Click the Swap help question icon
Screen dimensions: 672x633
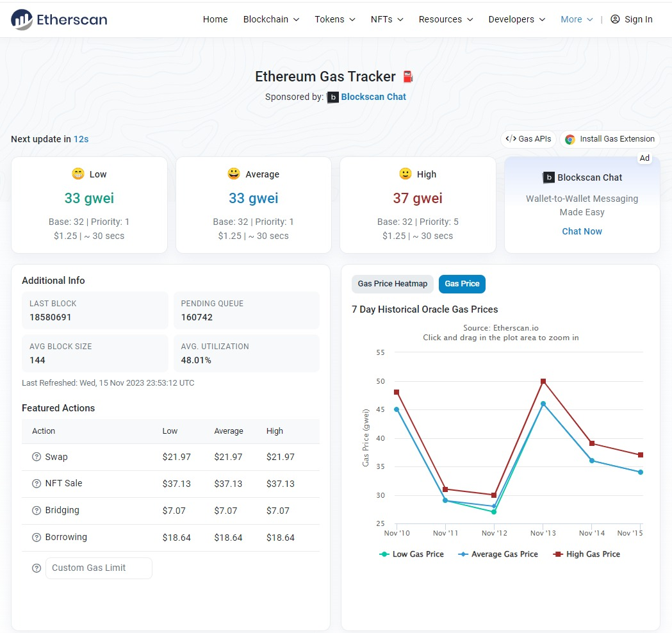pos(37,457)
